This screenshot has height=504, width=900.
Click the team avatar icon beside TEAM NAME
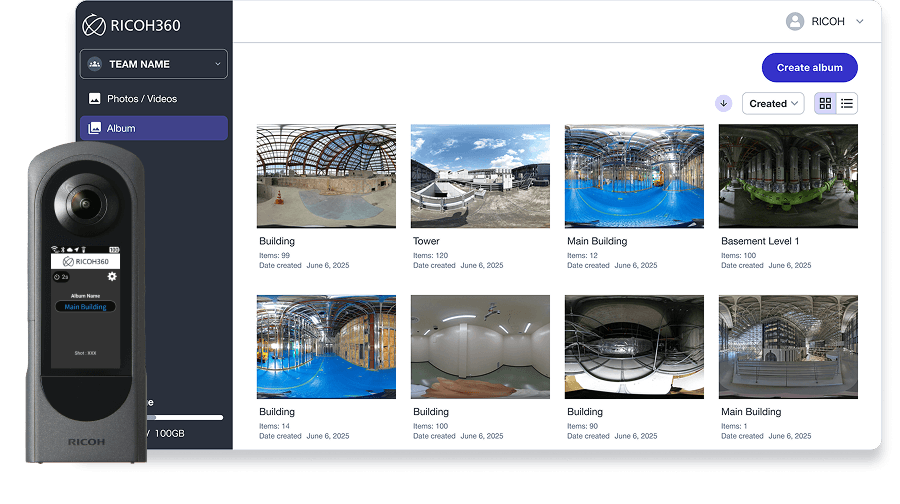click(95, 64)
